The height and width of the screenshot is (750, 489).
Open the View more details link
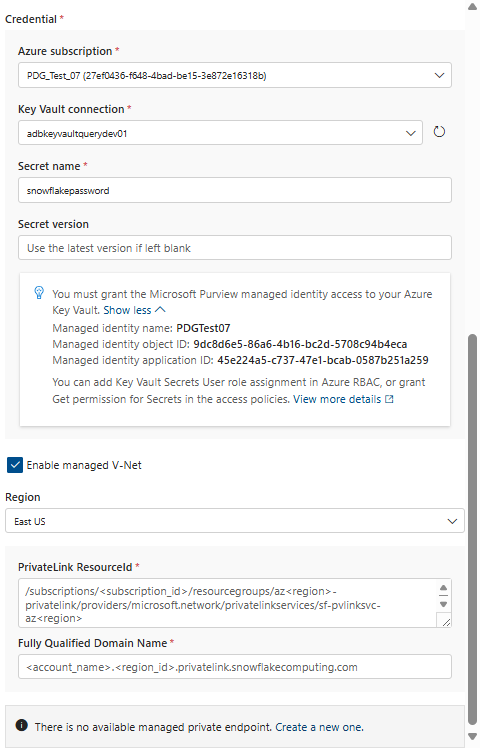click(x=337, y=399)
